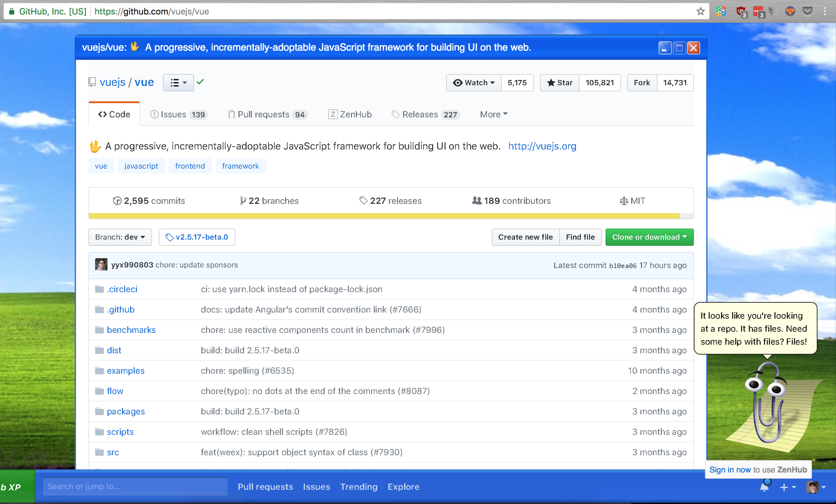Open the scripts folder
The width and height of the screenshot is (836, 504).
(x=120, y=432)
